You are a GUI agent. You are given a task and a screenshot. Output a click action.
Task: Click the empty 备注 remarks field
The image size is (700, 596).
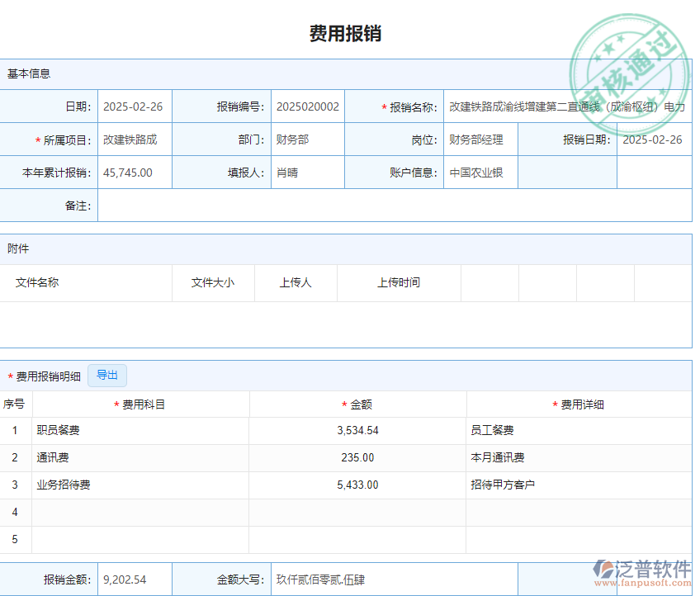tap(396, 206)
